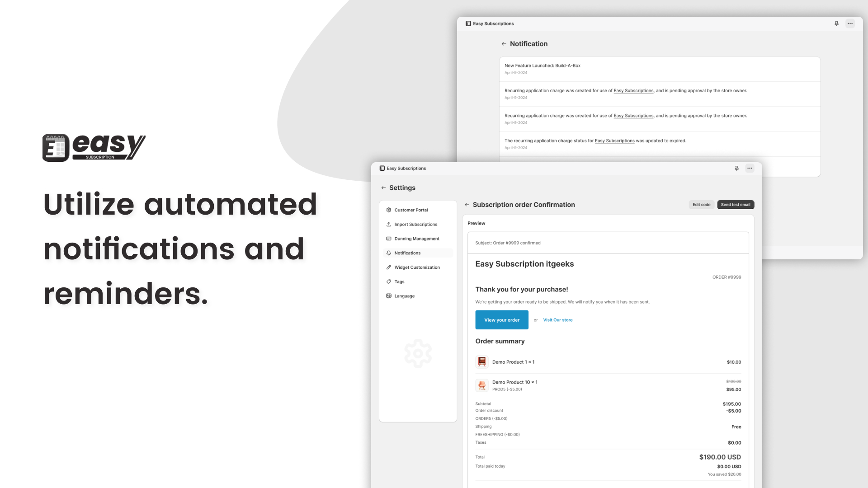Click the Import Subscriptions icon
868x488 pixels.
[x=389, y=224]
